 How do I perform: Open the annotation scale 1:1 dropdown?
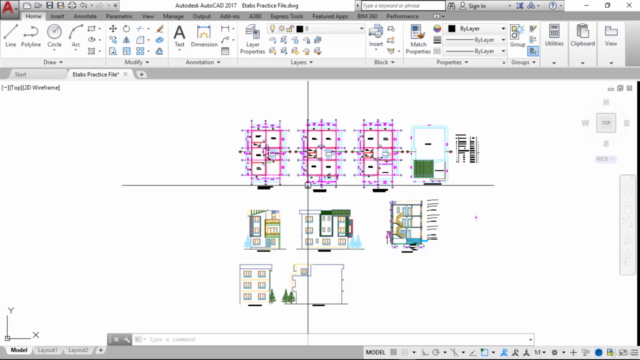coord(540,352)
